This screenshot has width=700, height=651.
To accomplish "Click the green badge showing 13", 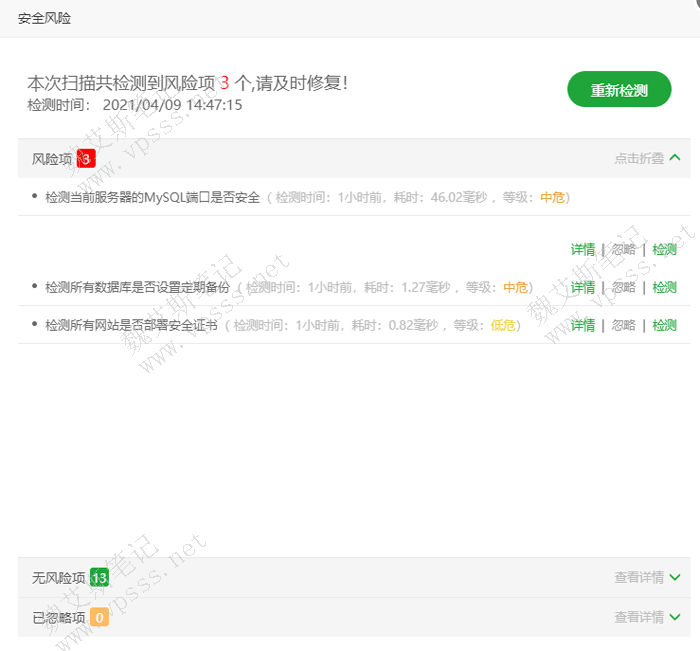I will [99, 578].
